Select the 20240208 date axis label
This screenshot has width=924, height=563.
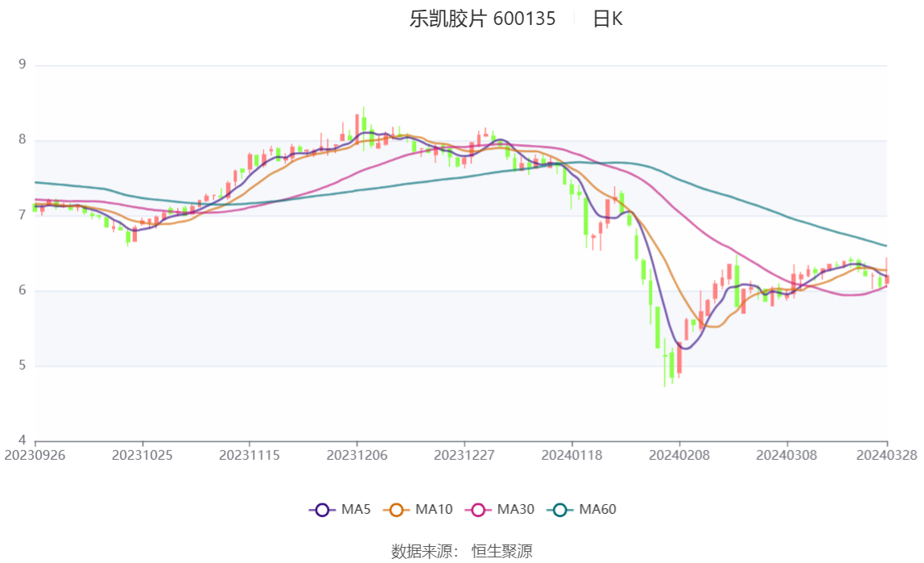(679, 456)
